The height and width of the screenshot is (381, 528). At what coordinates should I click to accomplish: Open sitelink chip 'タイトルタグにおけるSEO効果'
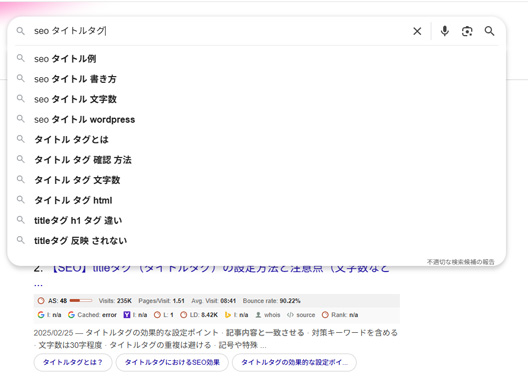click(172, 362)
